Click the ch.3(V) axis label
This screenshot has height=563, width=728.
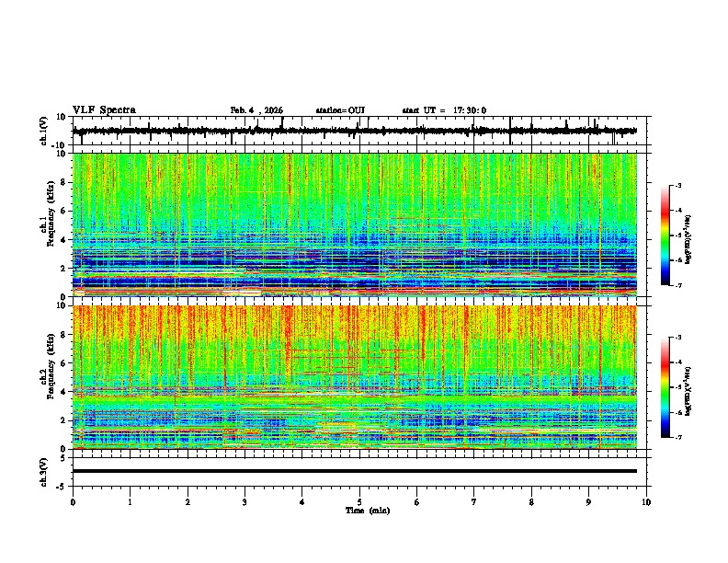click(44, 472)
